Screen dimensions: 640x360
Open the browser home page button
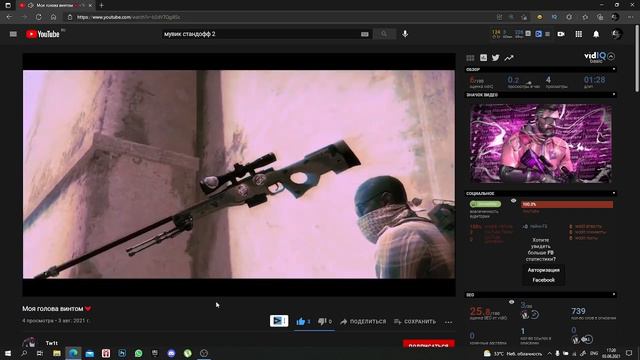pyautogui.click(x=53, y=17)
